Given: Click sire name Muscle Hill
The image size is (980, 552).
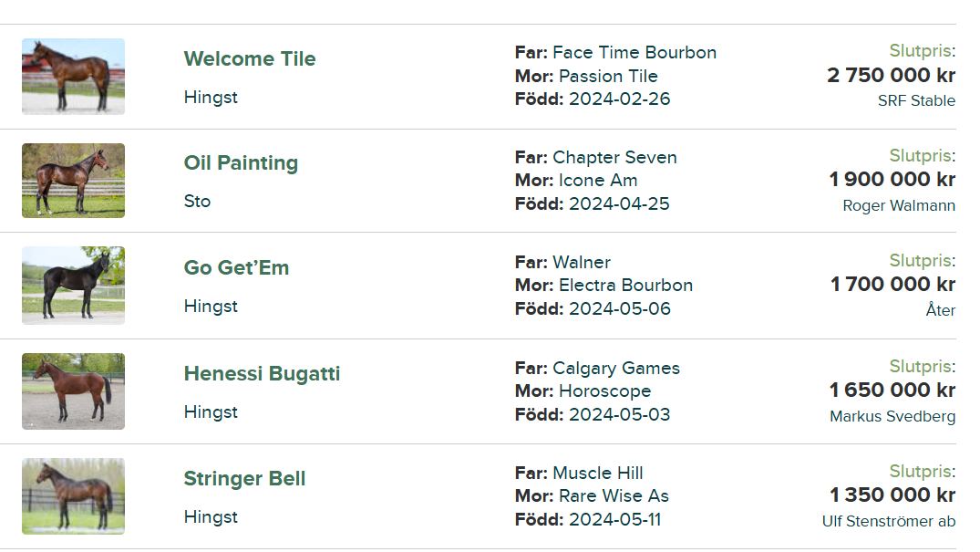Looking at the screenshot, I should 598,473.
